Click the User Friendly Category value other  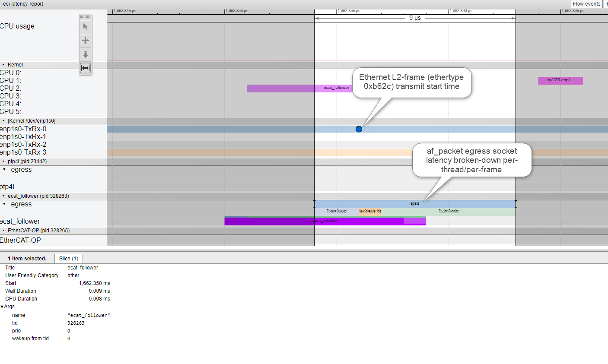73,275
